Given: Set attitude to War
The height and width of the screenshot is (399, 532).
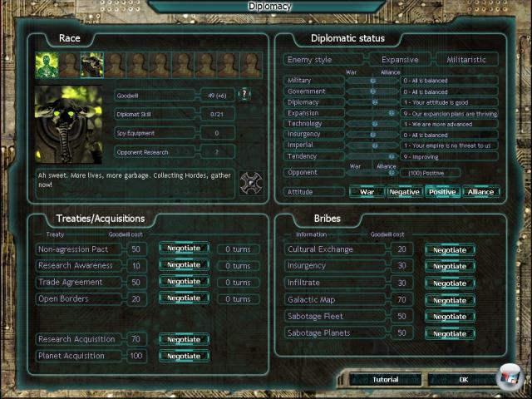Looking at the screenshot, I should click(x=367, y=192).
